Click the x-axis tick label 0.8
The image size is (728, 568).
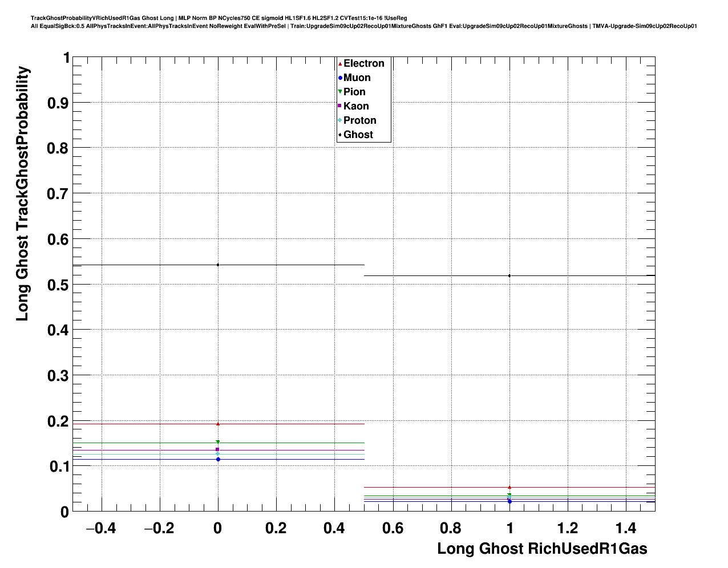(x=451, y=528)
